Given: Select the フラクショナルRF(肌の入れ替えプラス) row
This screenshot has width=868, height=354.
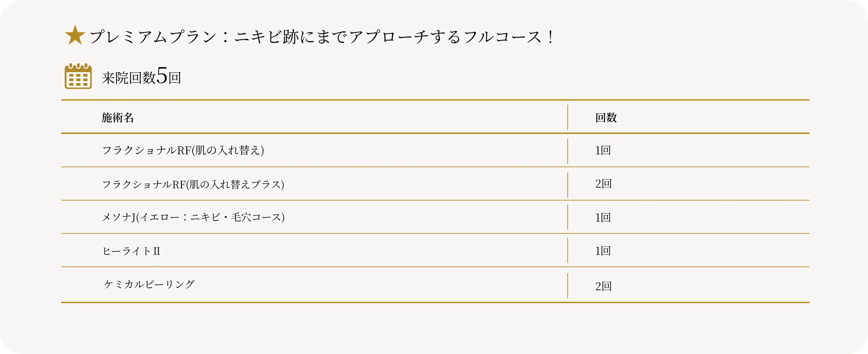Looking at the screenshot, I should 193,184.
